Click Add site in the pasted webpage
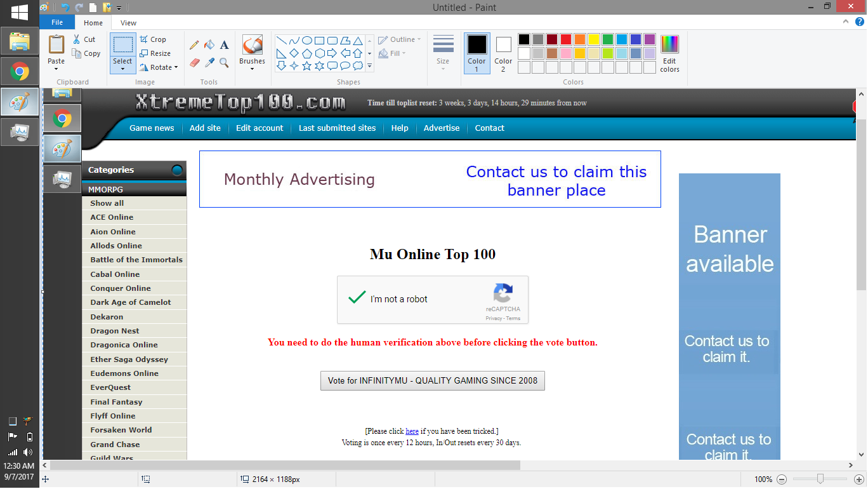This screenshot has width=868, height=489. pyautogui.click(x=205, y=128)
